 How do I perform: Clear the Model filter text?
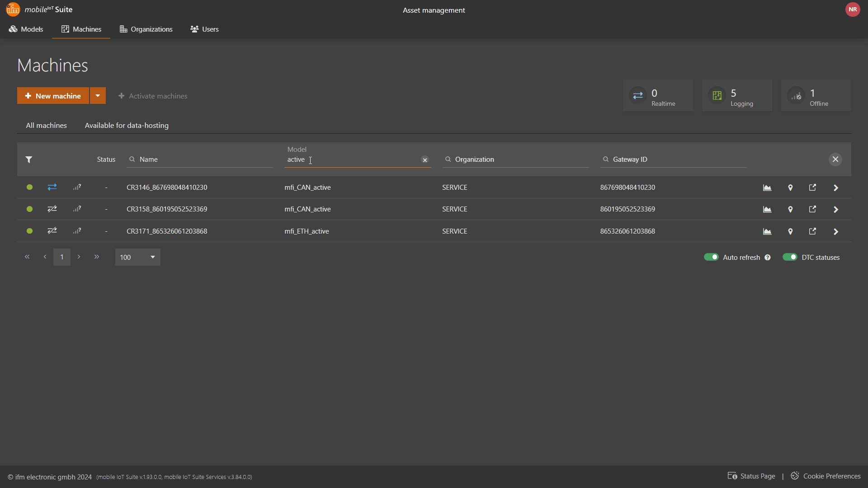click(x=425, y=160)
